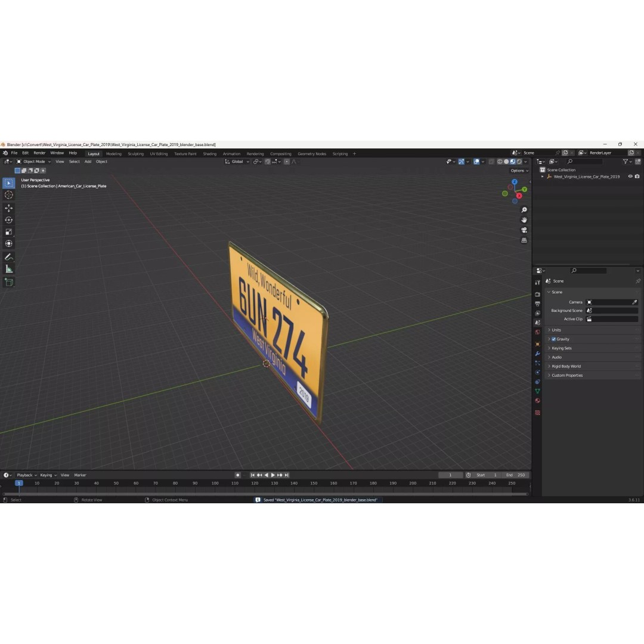Open the Render menu
This screenshot has width=644, height=644.
(39, 153)
